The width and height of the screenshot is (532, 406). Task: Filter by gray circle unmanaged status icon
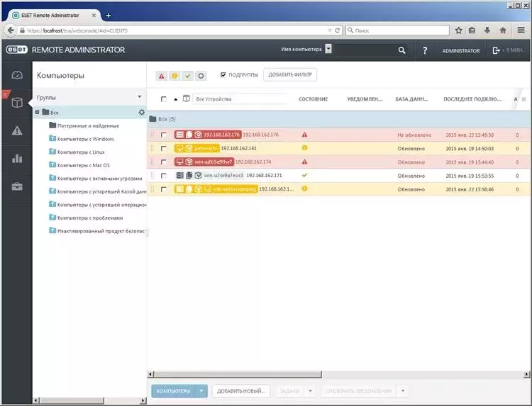point(201,76)
